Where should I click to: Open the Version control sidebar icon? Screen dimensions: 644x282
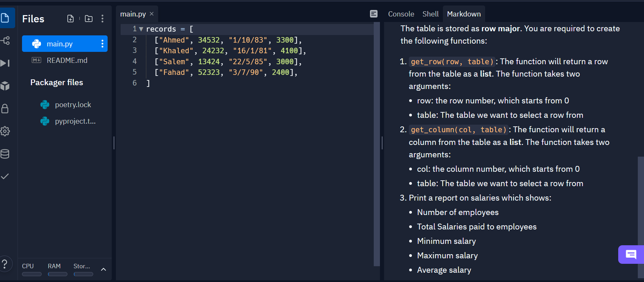pyautogui.click(x=5, y=41)
